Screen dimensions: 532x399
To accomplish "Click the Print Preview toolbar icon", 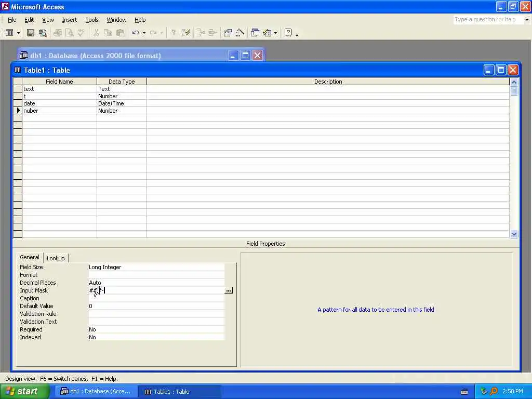I will (69, 33).
